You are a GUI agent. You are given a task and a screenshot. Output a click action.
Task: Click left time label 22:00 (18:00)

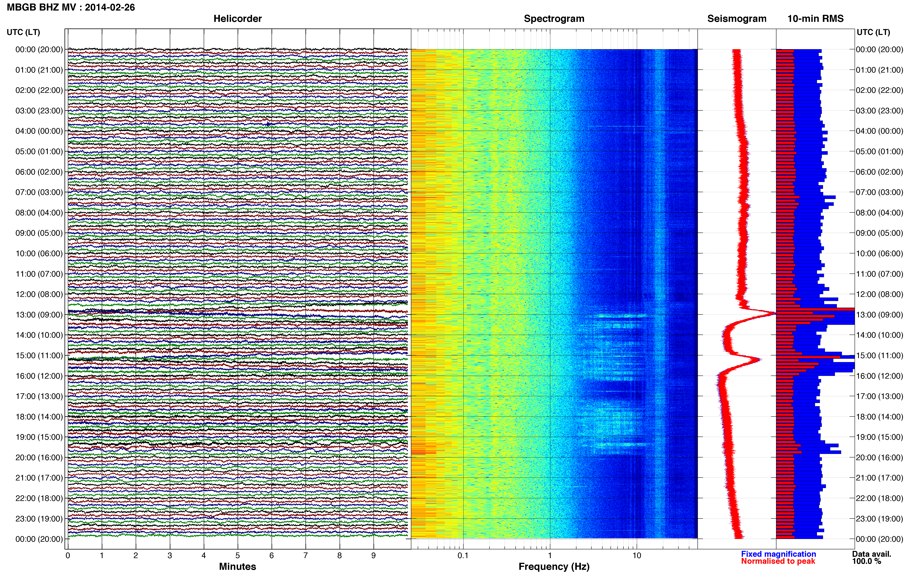tap(39, 498)
